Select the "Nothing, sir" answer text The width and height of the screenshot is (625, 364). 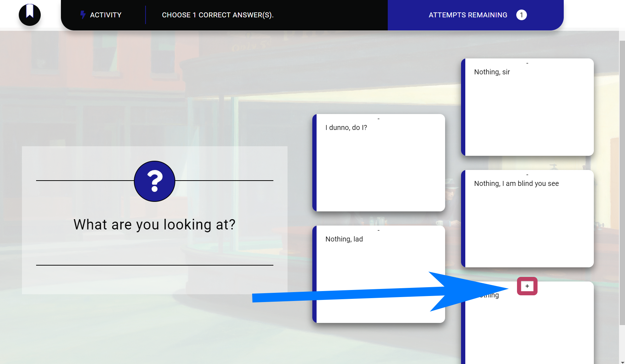[492, 72]
